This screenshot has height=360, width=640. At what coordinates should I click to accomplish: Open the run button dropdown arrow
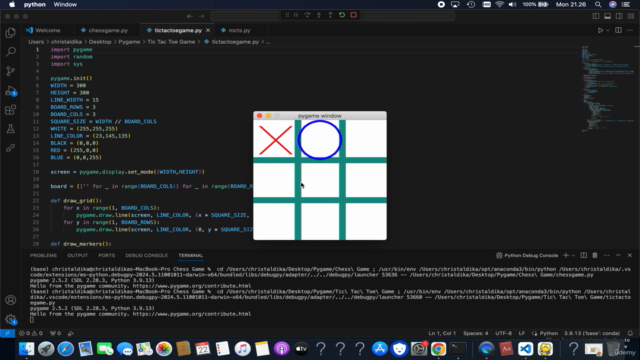[x=608, y=30]
